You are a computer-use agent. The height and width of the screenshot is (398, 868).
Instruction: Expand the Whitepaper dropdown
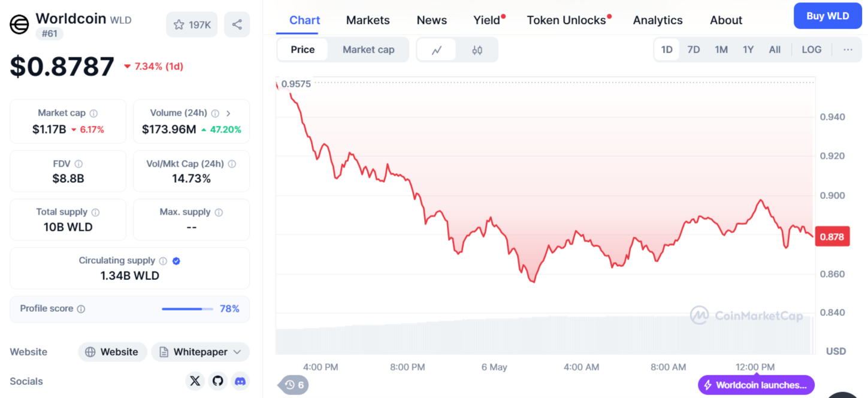[x=200, y=352]
